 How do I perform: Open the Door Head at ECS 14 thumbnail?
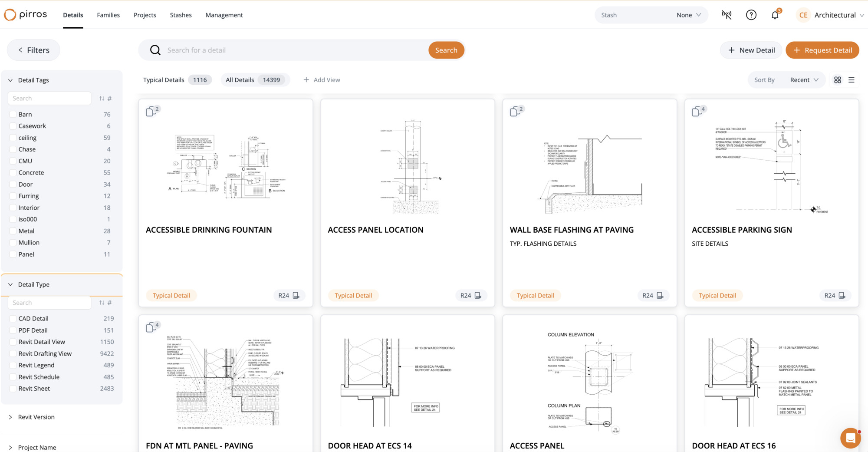[397, 383]
